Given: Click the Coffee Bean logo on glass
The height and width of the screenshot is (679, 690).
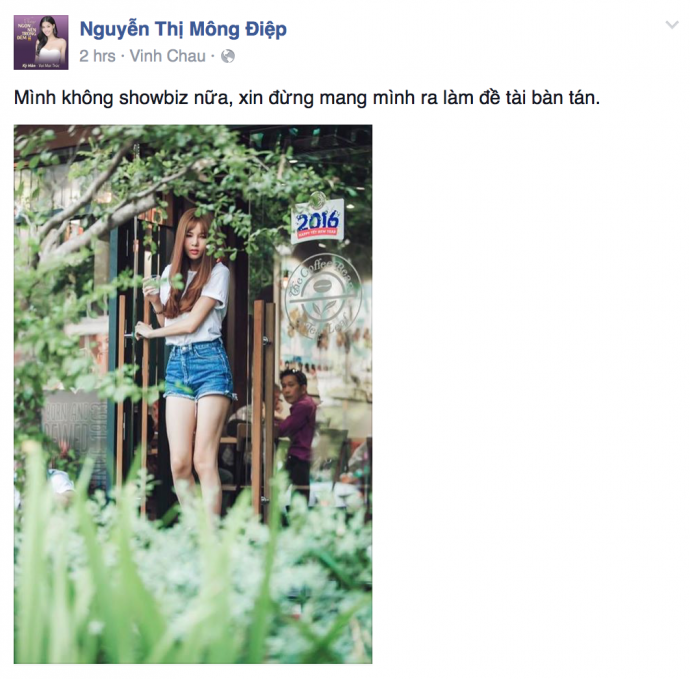Looking at the screenshot, I should click(x=323, y=297).
